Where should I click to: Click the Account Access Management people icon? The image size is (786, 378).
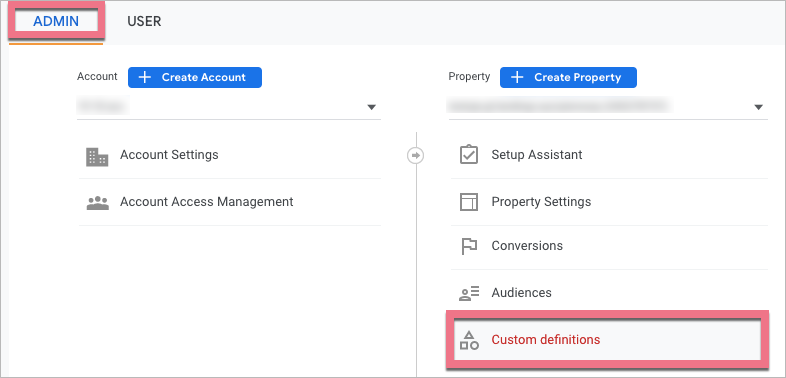(x=97, y=203)
